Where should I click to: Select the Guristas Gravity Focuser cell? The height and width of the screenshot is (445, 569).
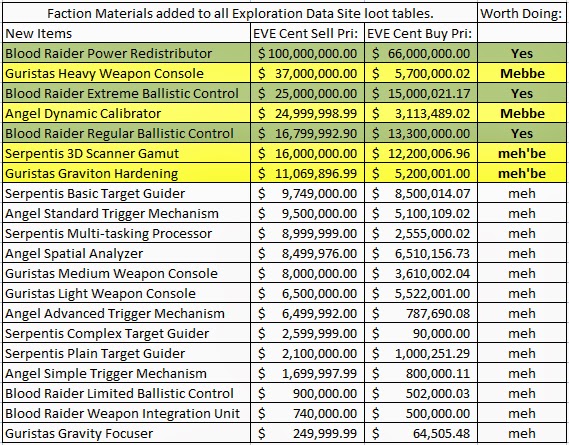tap(126, 433)
